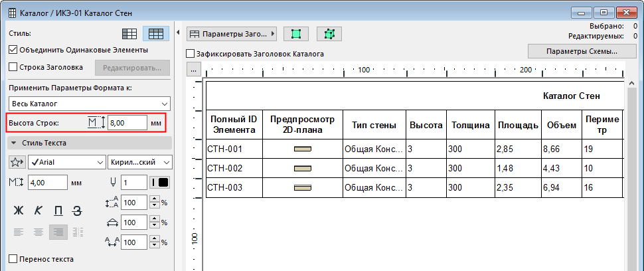Click the СТН-003 cell
The height and width of the screenshot is (271, 644).
(234, 188)
